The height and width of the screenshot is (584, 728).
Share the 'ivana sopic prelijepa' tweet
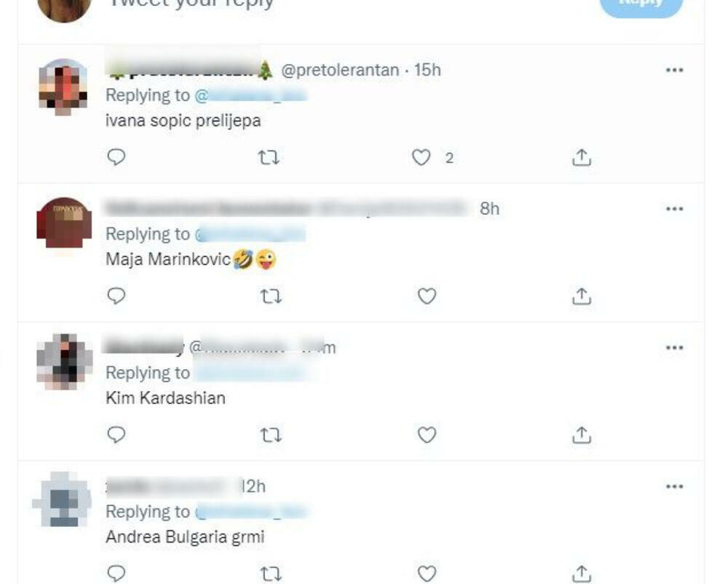click(x=581, y=157)
